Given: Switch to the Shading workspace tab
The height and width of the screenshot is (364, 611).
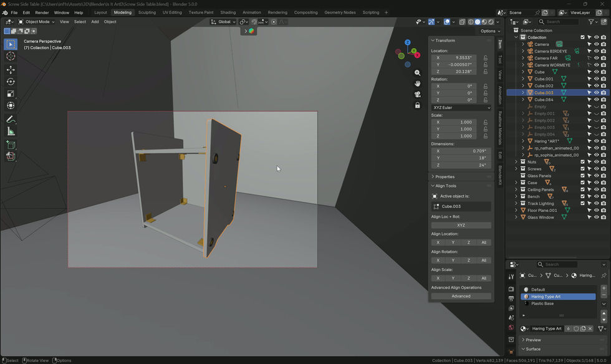Looking at the screenshot, I should [228, 12].
